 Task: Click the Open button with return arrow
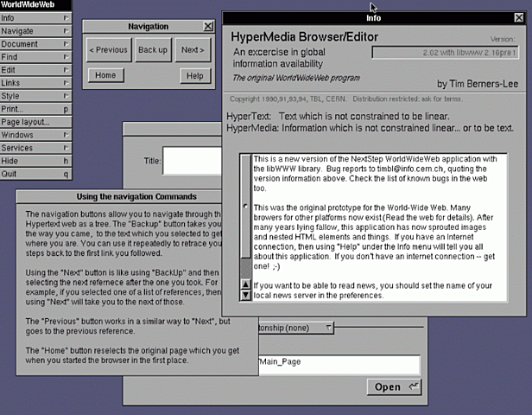394,386
